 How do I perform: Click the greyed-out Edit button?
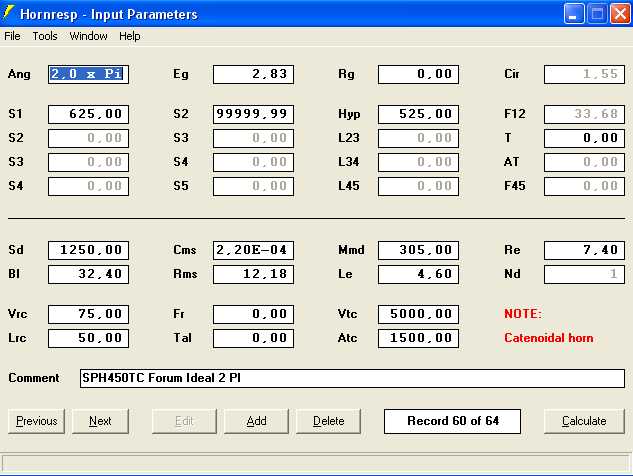tap(184, 421)
